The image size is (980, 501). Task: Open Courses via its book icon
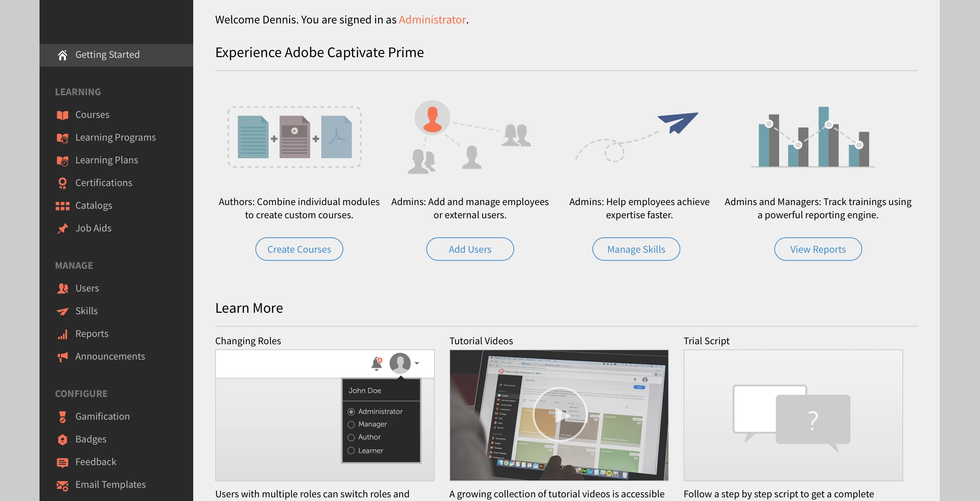click(62, 115)
